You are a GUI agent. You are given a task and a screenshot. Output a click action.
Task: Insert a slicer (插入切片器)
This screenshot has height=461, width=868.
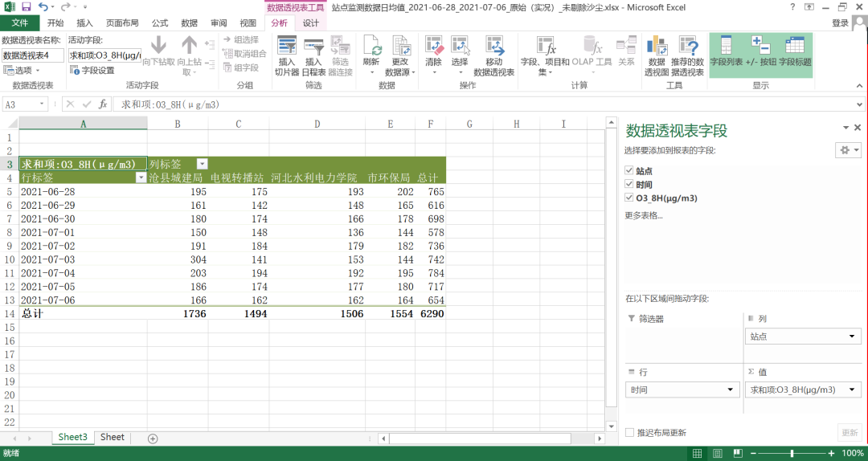pyautogui.click(x=287, y=56)
